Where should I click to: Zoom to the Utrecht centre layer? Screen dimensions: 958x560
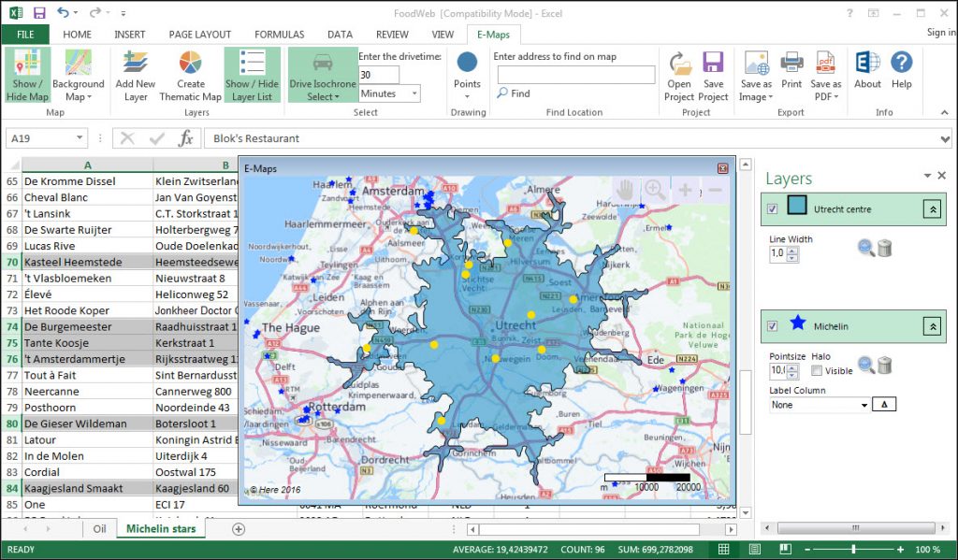click(x=865, y=248)
